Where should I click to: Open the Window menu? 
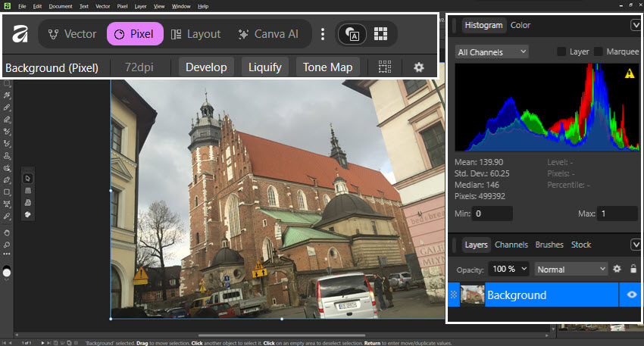tap(181, 6)
